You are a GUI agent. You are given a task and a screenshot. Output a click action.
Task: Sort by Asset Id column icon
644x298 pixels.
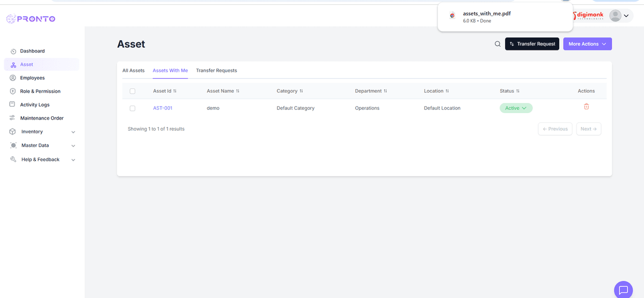click(x=175, y=91)
